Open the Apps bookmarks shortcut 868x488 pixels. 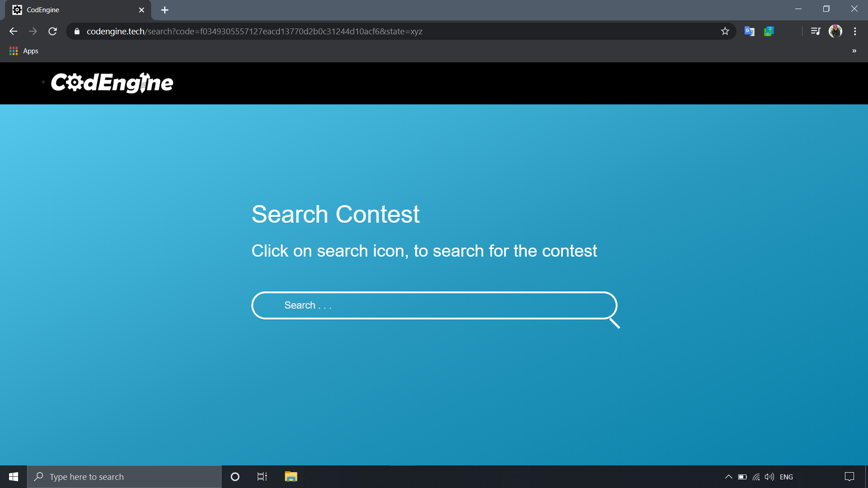(24, 51)
